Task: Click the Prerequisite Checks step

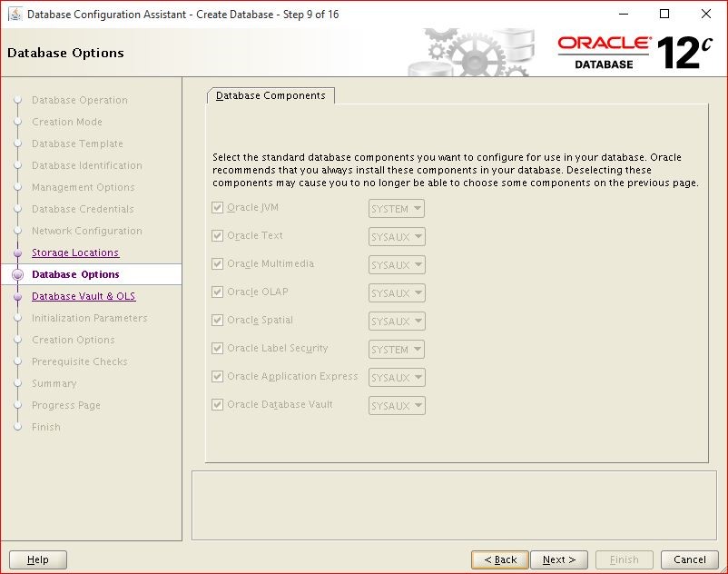Action: (x=79, y=361)
